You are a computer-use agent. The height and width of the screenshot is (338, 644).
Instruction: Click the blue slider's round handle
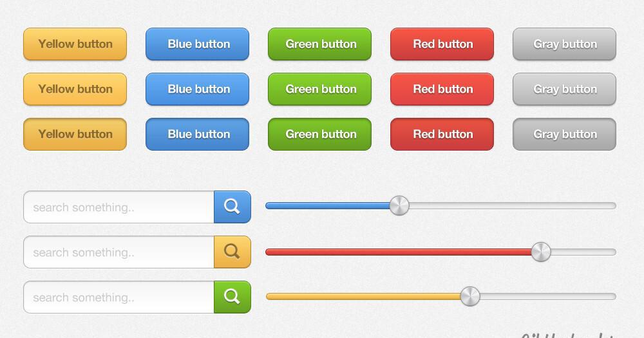(399, 206)
